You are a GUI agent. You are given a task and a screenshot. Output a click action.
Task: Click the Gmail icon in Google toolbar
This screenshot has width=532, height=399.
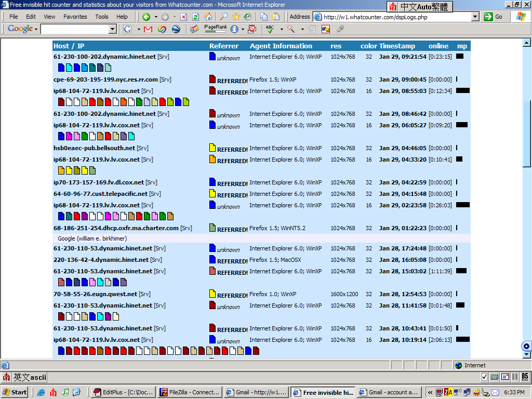pyautogui.click(x=148, y=29)
